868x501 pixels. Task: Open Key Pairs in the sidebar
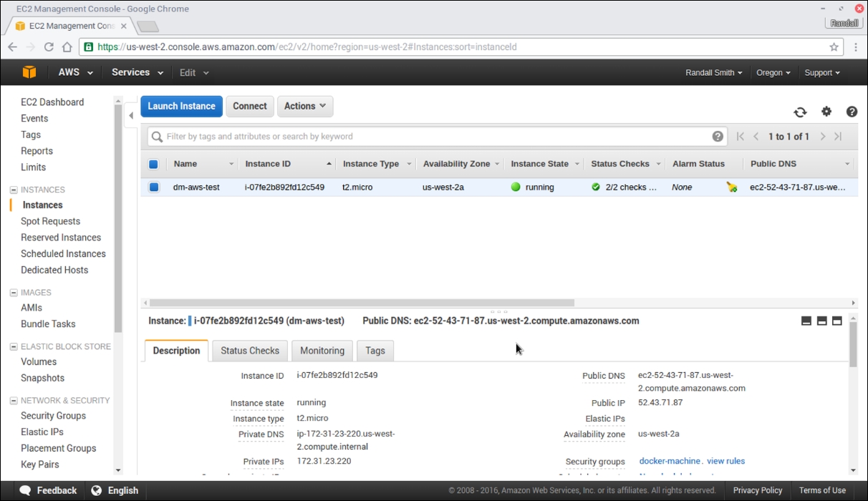(40, 464)
